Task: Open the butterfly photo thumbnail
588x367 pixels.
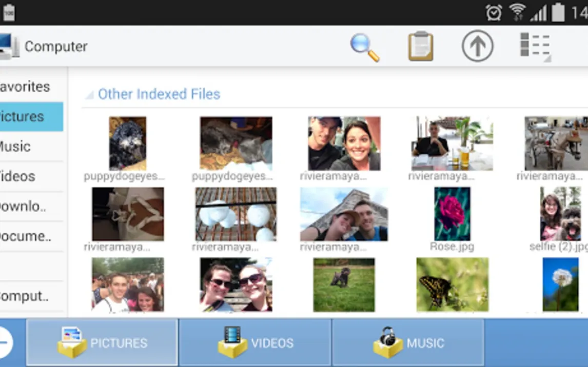Action: tap(452, 284)
